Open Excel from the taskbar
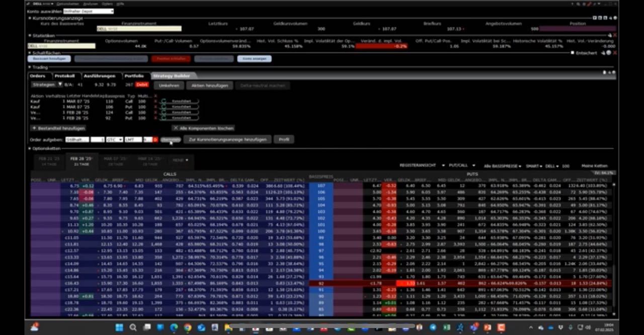This screenshot has width=644, height=335. [446, 327]
